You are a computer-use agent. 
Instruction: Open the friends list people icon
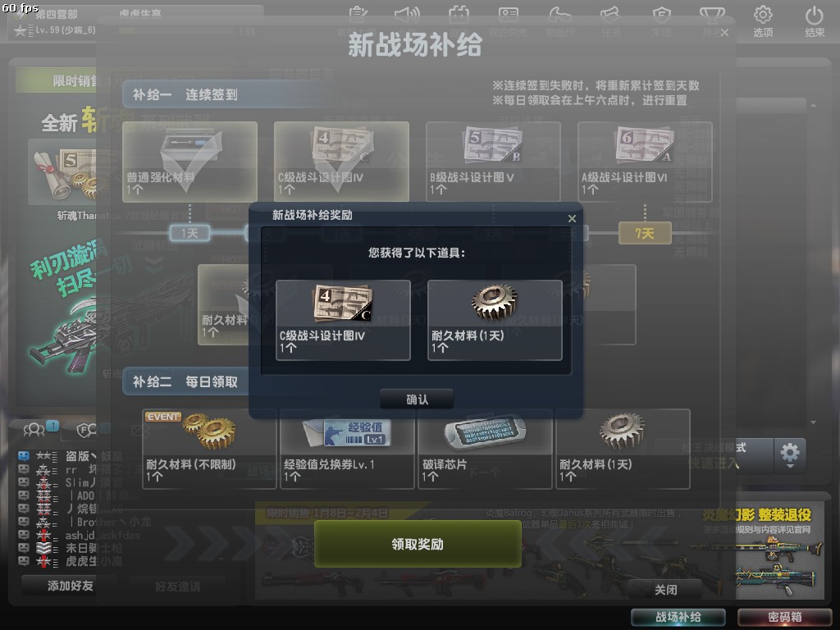34,429
